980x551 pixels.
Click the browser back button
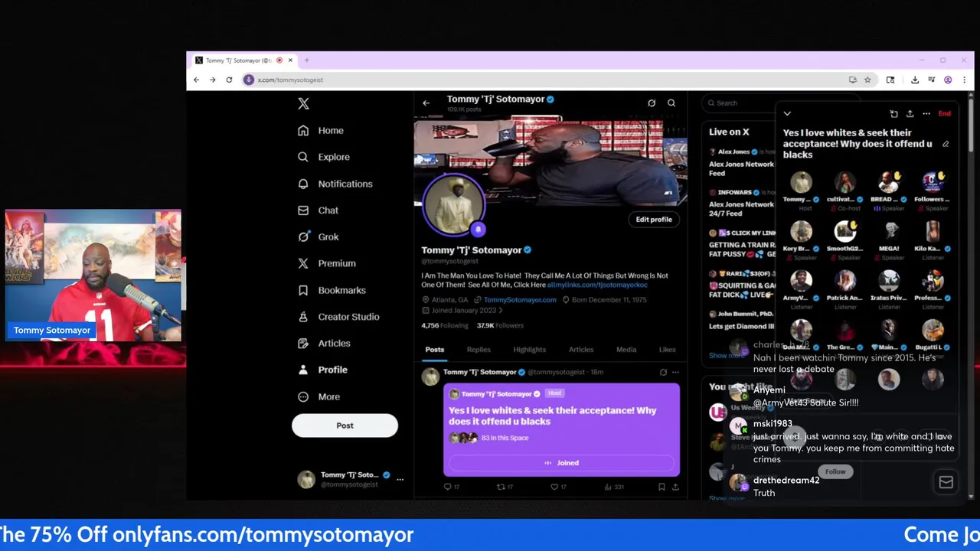(x=197, y=80)
